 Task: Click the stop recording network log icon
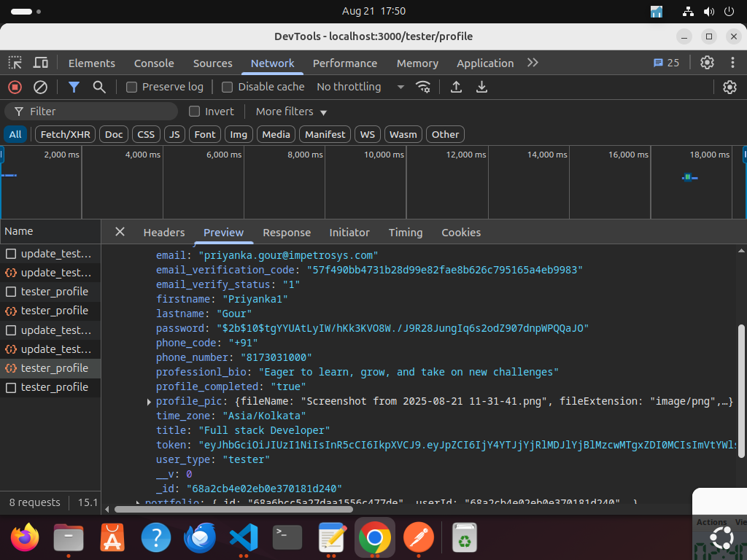pyautogui.click(x=15, y=87)
